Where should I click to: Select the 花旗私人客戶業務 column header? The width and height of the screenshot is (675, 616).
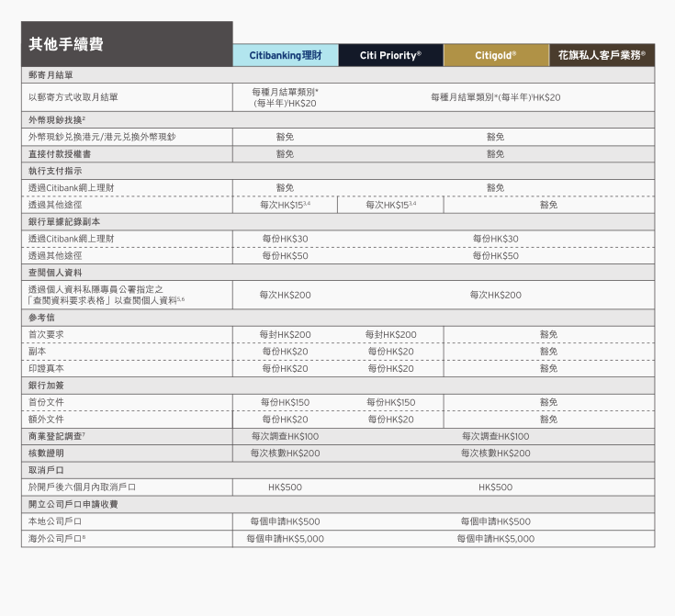pyautogui.click(x=602, y=56)
